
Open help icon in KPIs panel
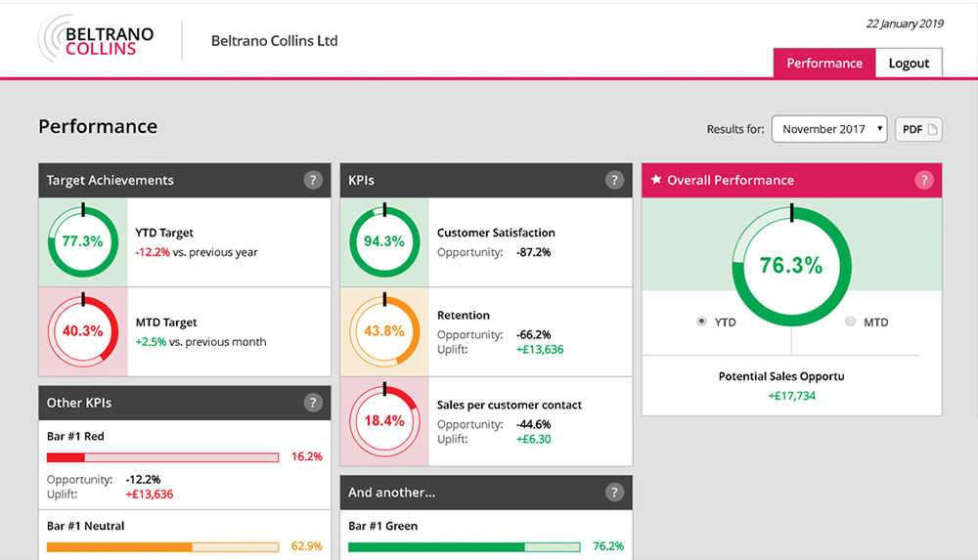coord(614,180)
